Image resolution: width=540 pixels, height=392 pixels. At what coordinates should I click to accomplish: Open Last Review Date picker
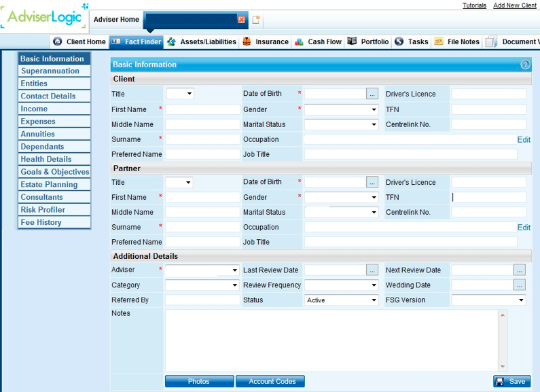pyautogui.click(x=372, y=270)
